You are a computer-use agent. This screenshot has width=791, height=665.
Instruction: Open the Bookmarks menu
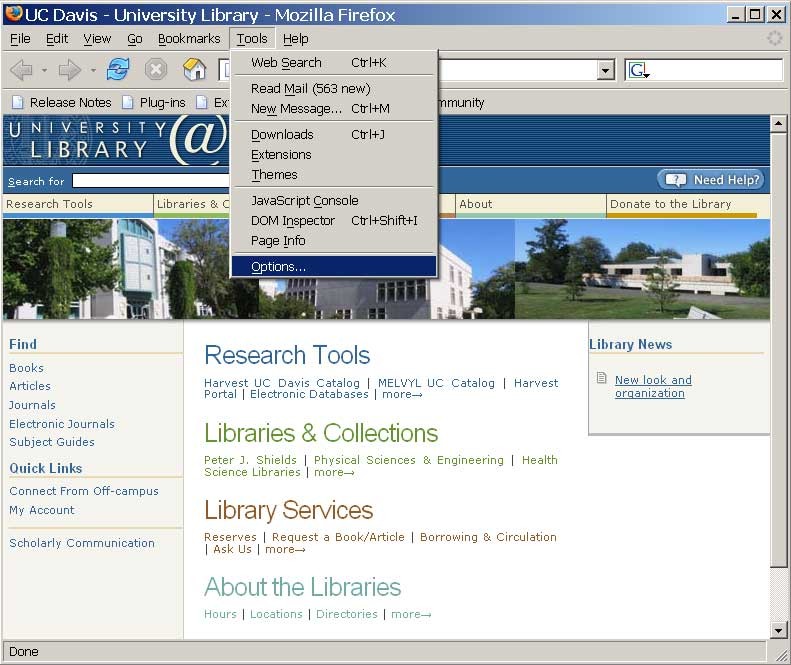[x=189, y=39]
